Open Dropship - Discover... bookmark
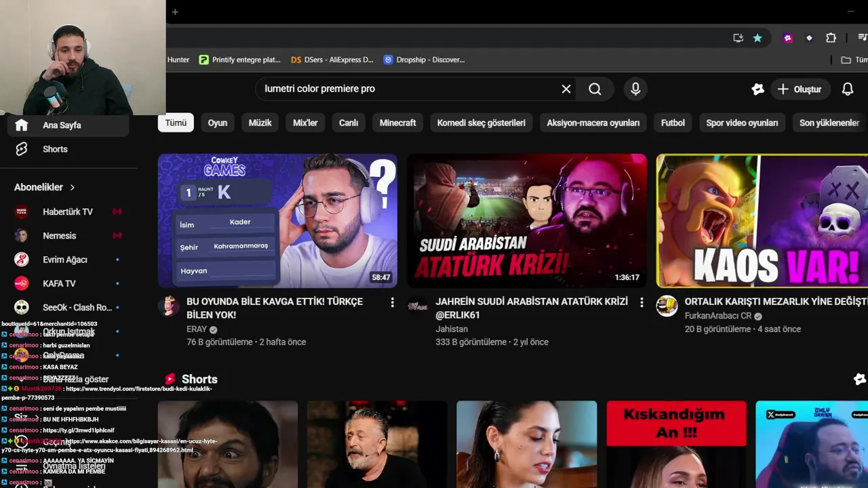This screenshot has height=488, width=868. [424, 60]
